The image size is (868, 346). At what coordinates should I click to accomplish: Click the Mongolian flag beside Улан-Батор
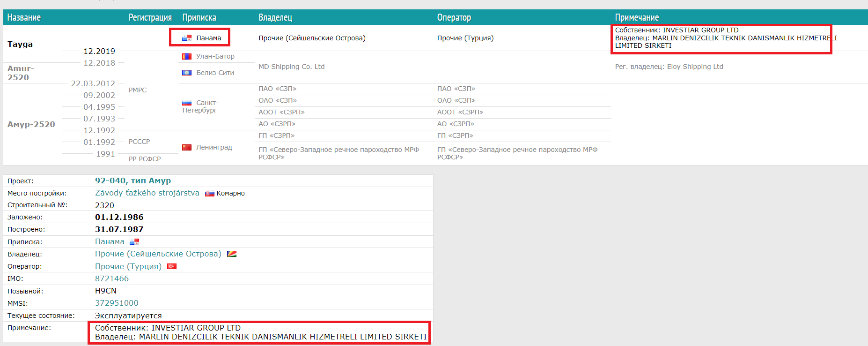click(187, 56)
